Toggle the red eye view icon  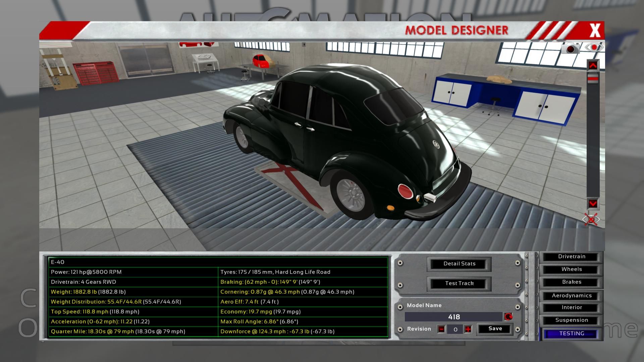coord(594,47)
